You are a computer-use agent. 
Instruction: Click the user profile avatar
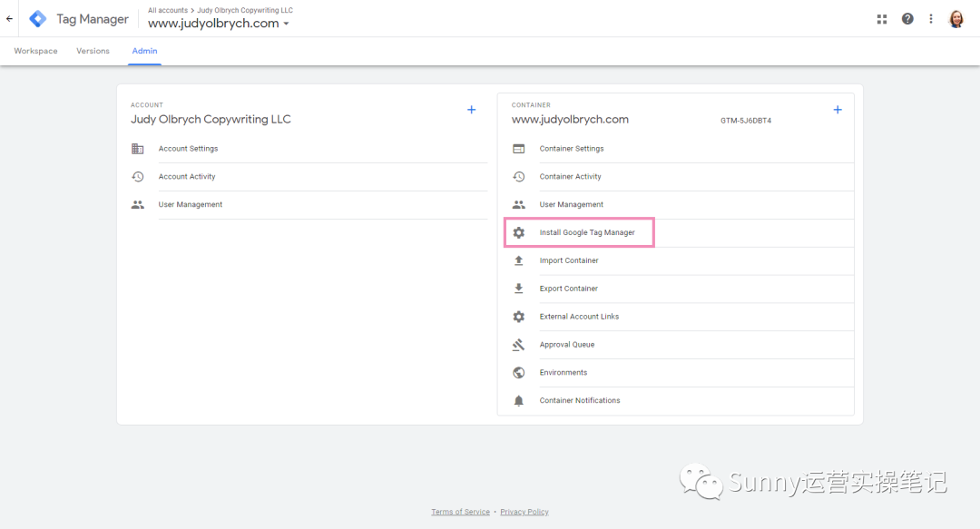click(956, 19)
